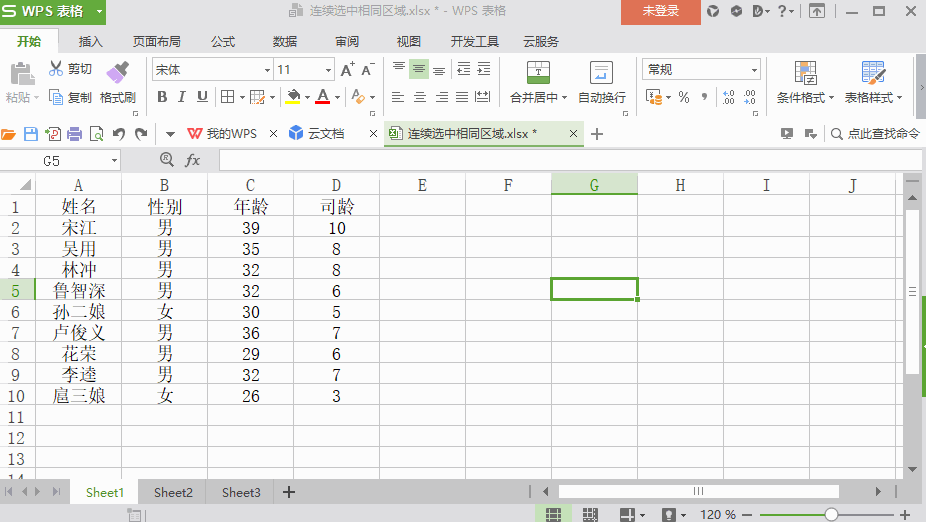Apply yellow fill color bucket
926x522 pixels.
[x=293, y=97]
